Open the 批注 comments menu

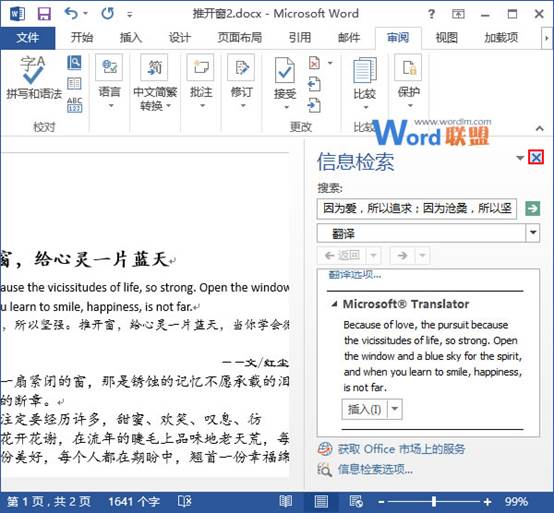point(201,82)
